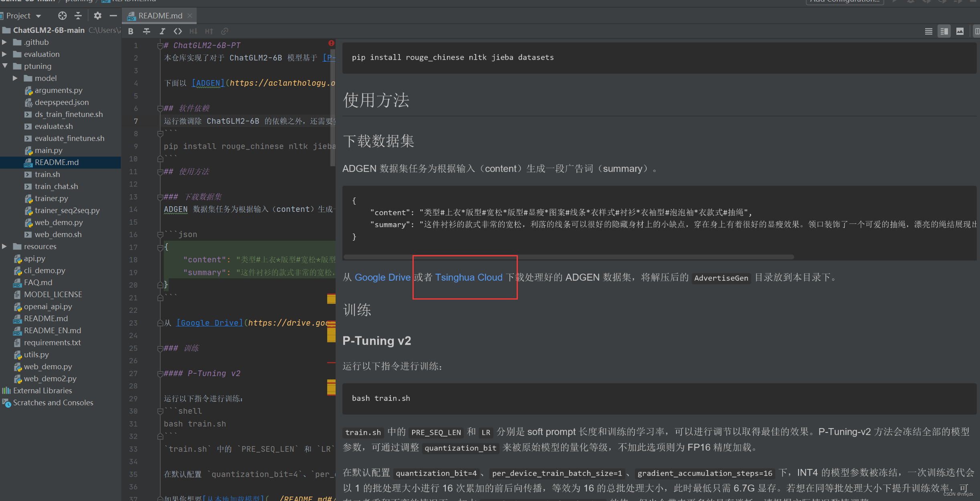Open the error indicator in the editor
The image size is (980, 501).
click(331, 43)
